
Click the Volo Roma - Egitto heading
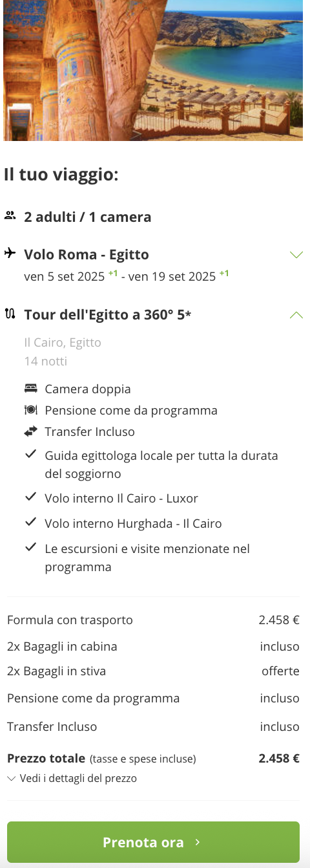click(87, 254)
